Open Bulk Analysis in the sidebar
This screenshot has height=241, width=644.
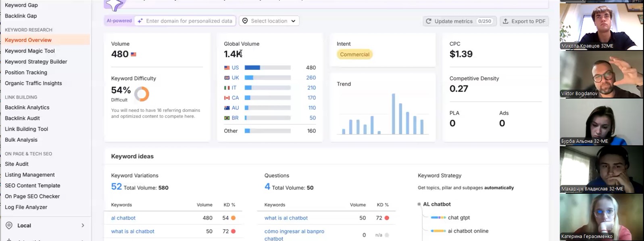pos(21,140)
